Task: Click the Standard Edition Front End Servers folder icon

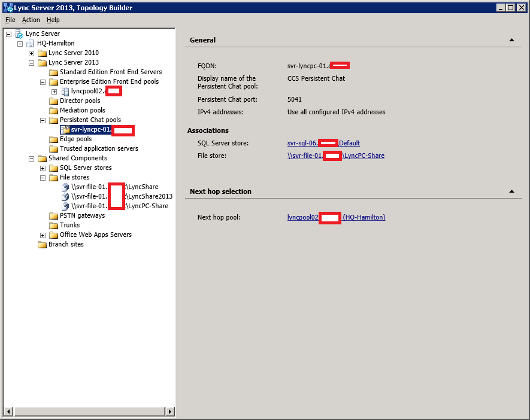Action: click(53, 72)
